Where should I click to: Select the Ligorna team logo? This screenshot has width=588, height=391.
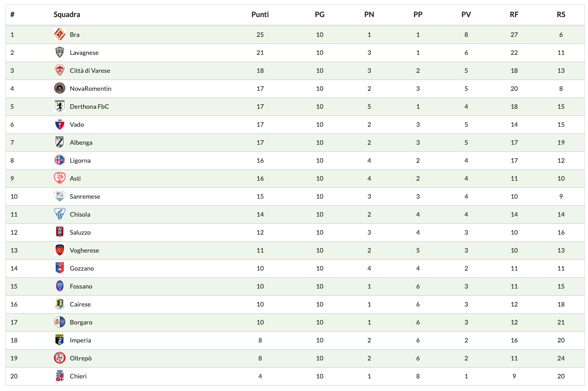coord(60,160)
